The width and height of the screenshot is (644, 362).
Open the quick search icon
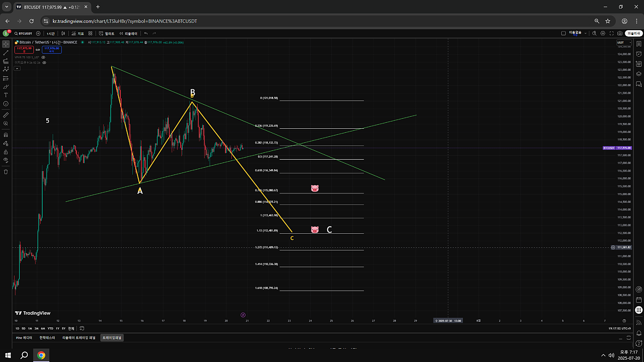click(594, 33)
